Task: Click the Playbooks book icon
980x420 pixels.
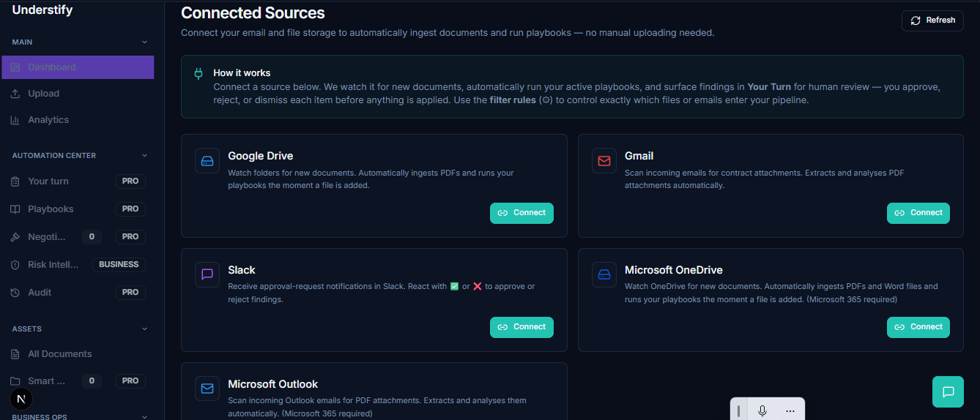Action: click(x=15, y=209)
